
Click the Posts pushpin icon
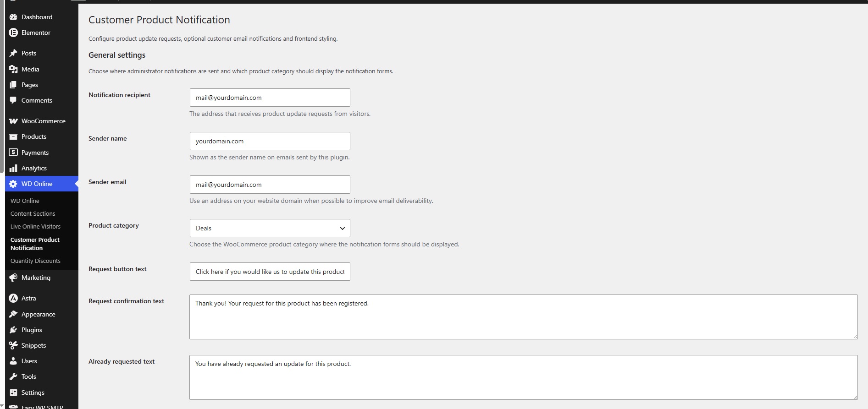tap(13, 53)
